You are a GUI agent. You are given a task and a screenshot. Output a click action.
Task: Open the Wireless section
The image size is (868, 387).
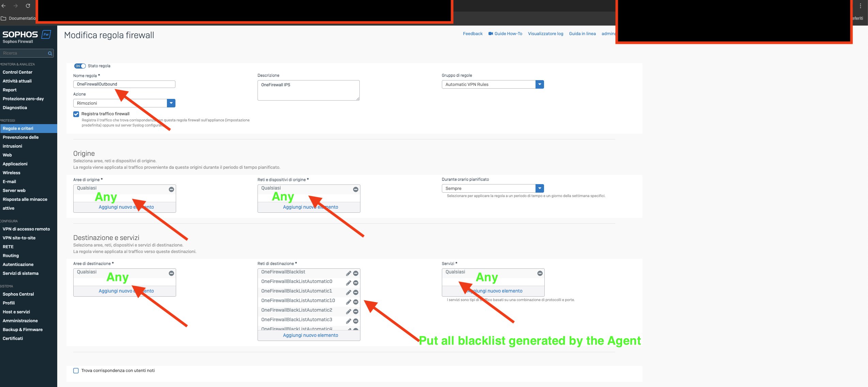coord(11,173)
